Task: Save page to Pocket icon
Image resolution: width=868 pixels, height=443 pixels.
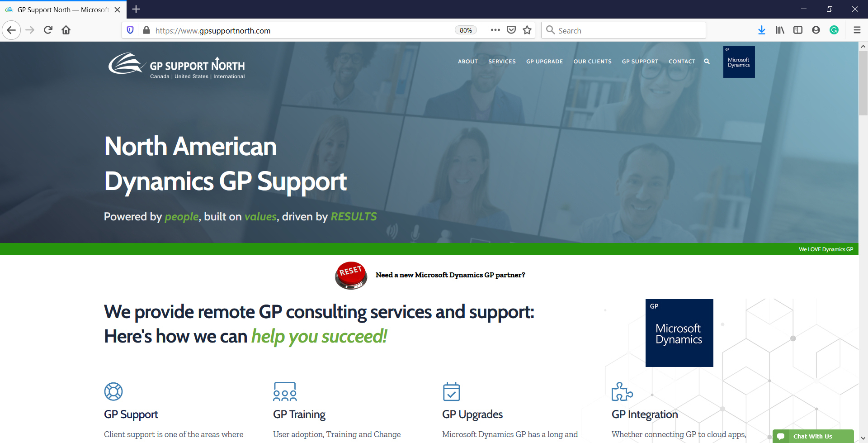Action: coord(511,30)
